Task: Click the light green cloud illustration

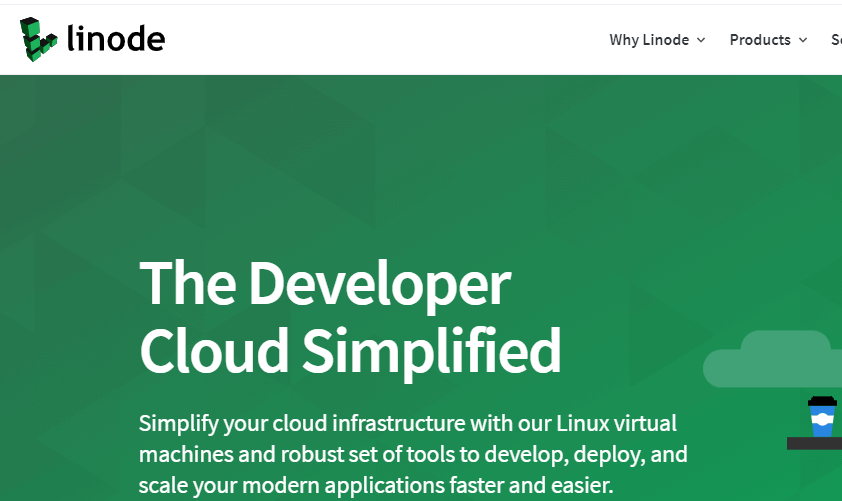Action: (x=772, y=359)
